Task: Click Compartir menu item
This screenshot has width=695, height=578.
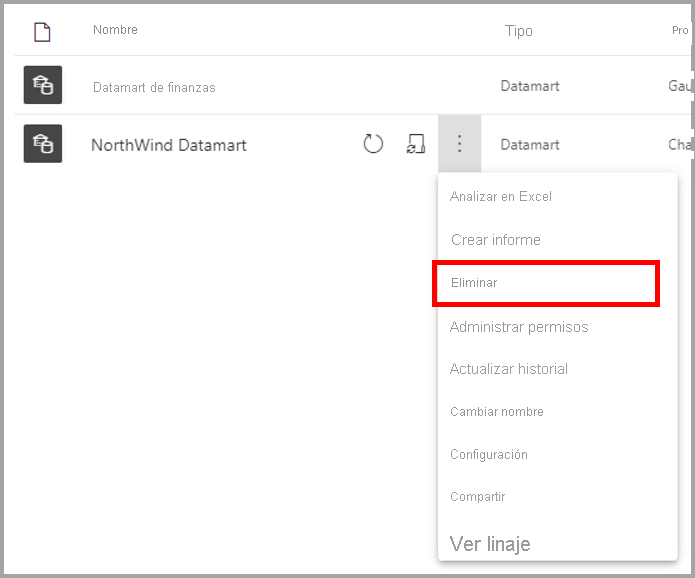Action: 477,496
